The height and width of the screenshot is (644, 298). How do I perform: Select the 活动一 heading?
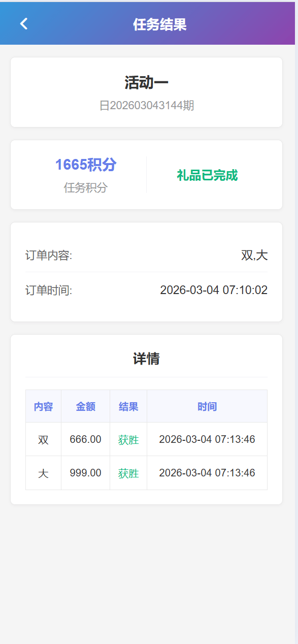point(146,83)
